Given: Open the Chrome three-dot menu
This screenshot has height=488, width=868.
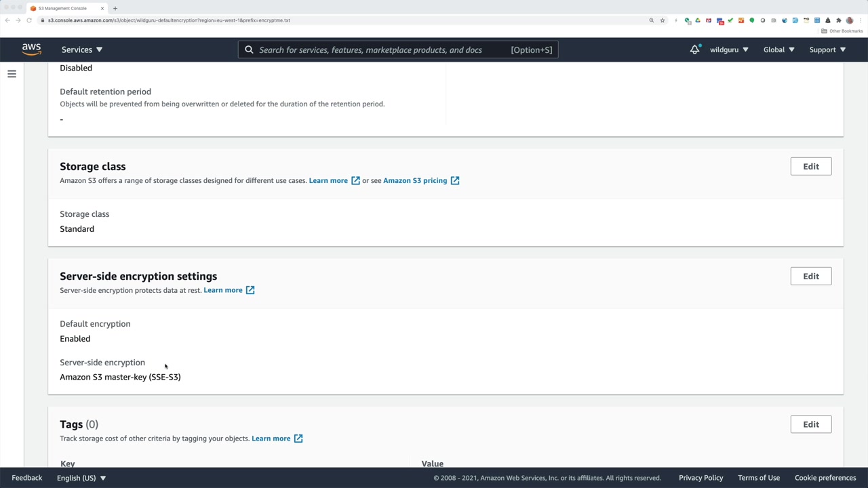Looking at the screenshot, I should (x=860, y=20).
